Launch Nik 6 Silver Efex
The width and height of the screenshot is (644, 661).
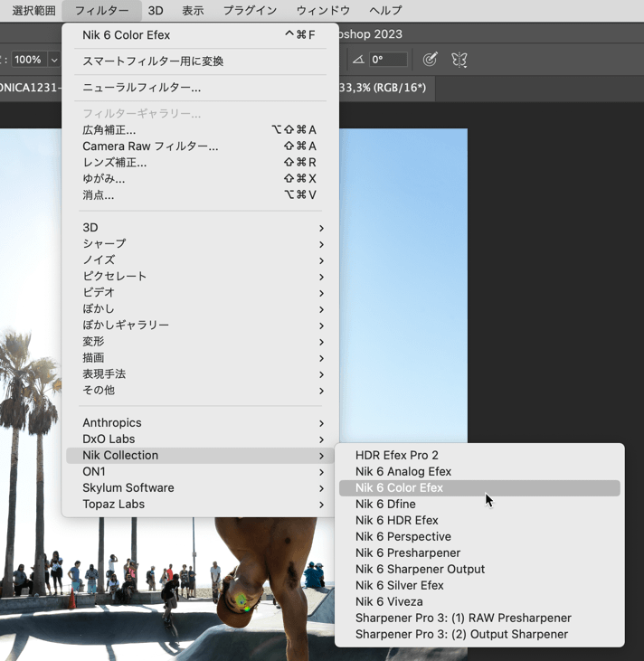[x=479, y=586]
